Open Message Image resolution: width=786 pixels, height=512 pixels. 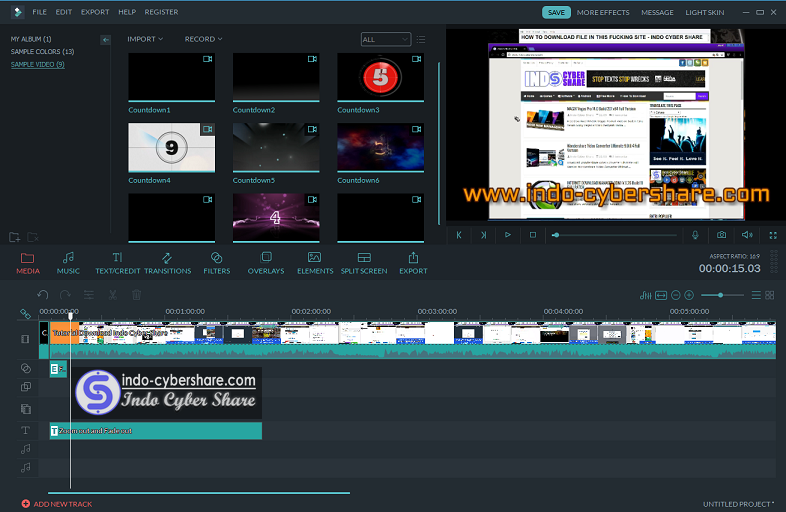pos(657,13)
